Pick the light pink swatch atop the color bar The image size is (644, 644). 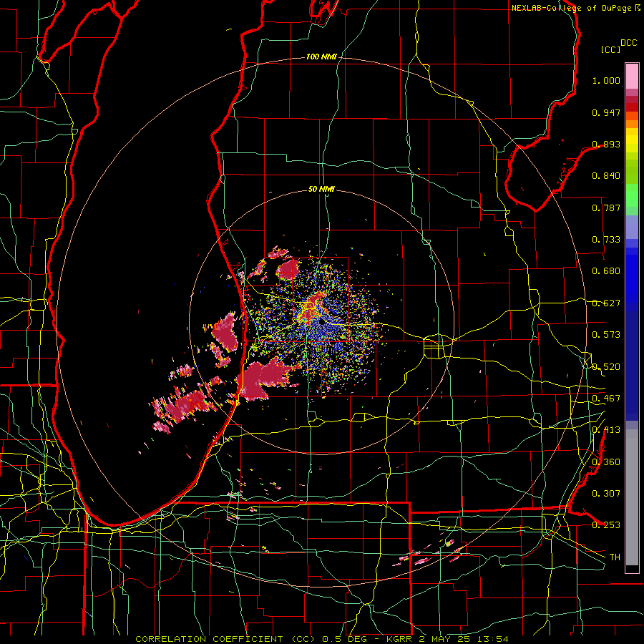click(632, 76)
